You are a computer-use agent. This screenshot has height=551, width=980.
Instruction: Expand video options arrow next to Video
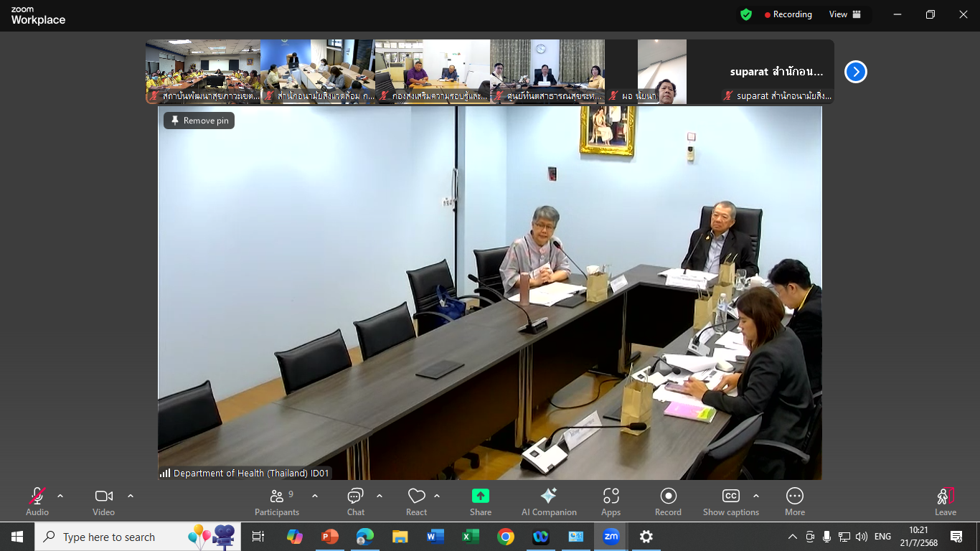point(131,496)
